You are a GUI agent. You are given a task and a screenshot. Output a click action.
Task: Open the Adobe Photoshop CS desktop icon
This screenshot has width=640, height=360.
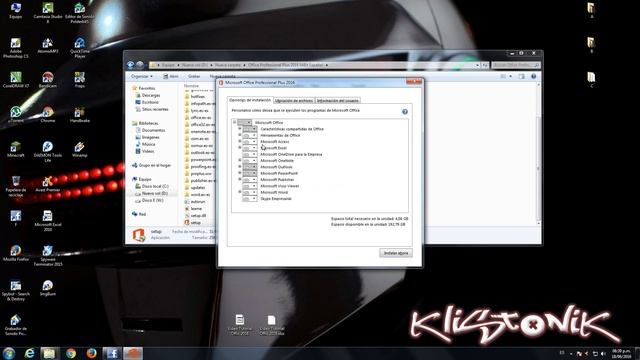tap(16, 47)
